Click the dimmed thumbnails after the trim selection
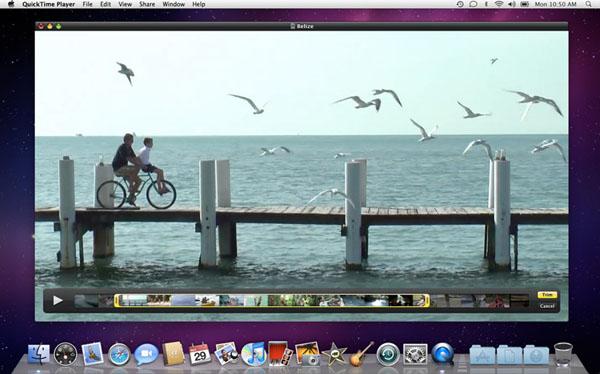600x374 pixels. pos(479,301)
